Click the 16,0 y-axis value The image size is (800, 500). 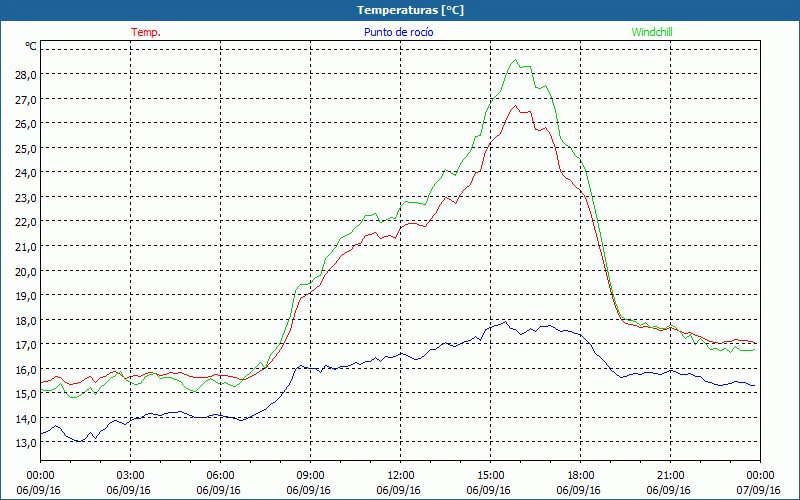(x=26, y=369)
